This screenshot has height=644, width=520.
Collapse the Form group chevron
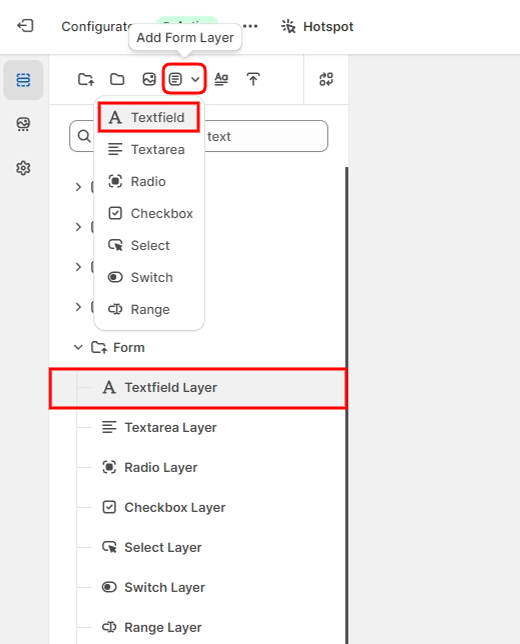point(78,347)
